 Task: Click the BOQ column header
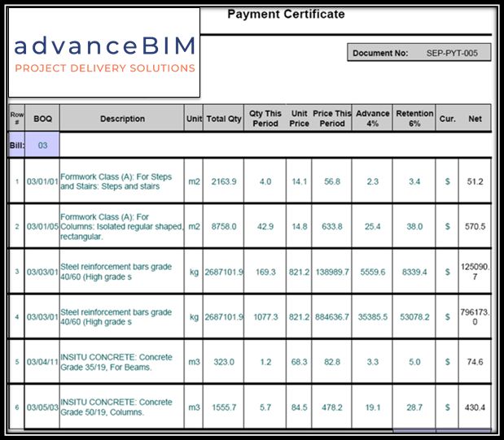tap(42, 119)
